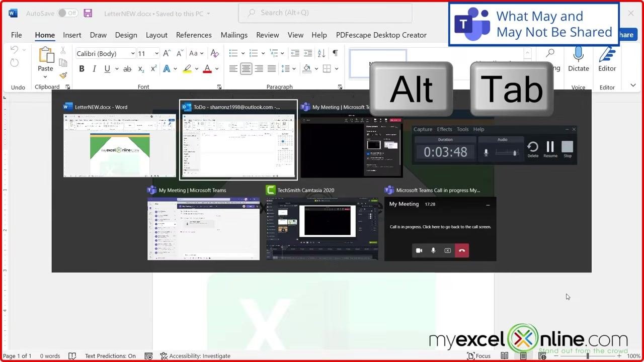The height and width of the screenshot is (362, 644).
Task: Open the Camtasia recorder Effects menu
Action: coord(444,129)
